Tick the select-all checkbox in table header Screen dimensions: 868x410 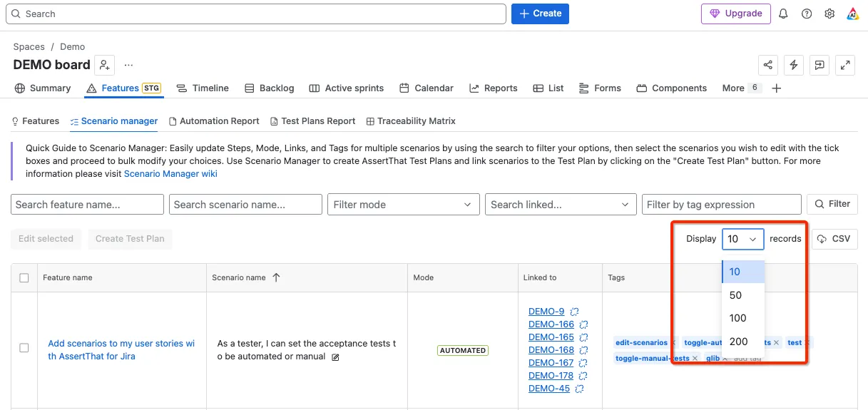point(24,277)
